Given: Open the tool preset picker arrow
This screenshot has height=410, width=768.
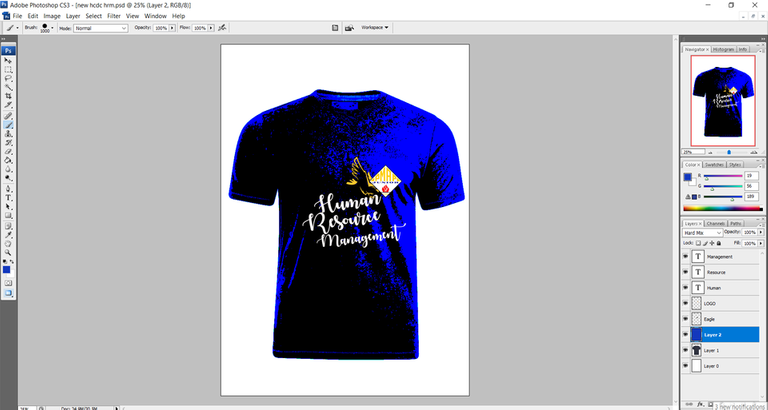Looking at the screenshot, I should click(18, 28).
